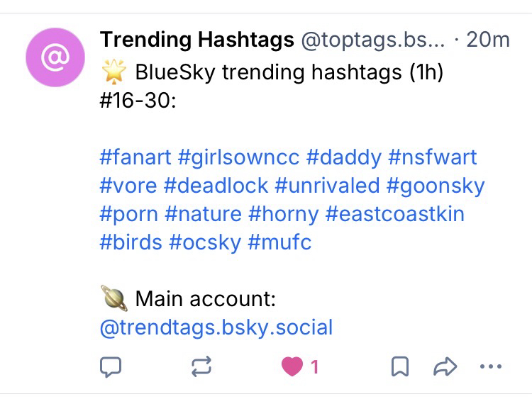Viewport: 532px width, 399px height.
Task: Open the @toptags handle link
Action: [x=374, y=40]
